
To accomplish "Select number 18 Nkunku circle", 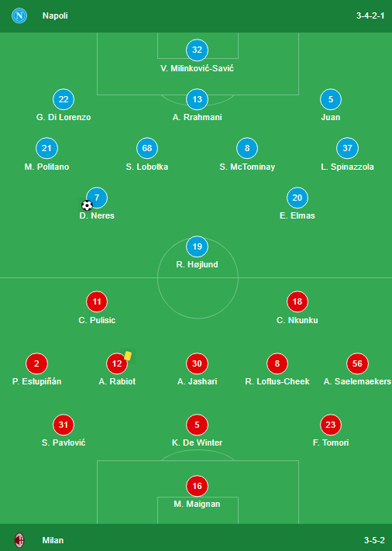I will (297, 301).
